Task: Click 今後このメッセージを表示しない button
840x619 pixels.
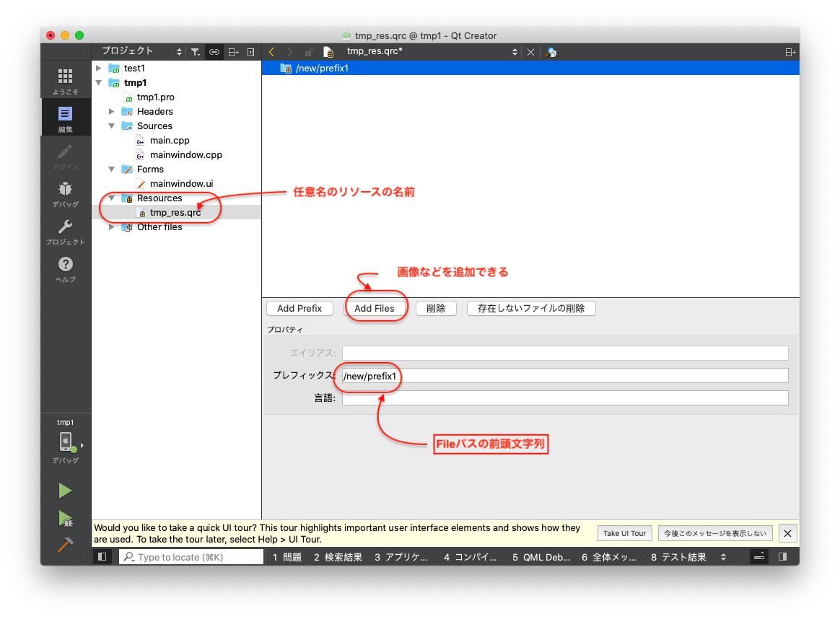Action: 715,533
